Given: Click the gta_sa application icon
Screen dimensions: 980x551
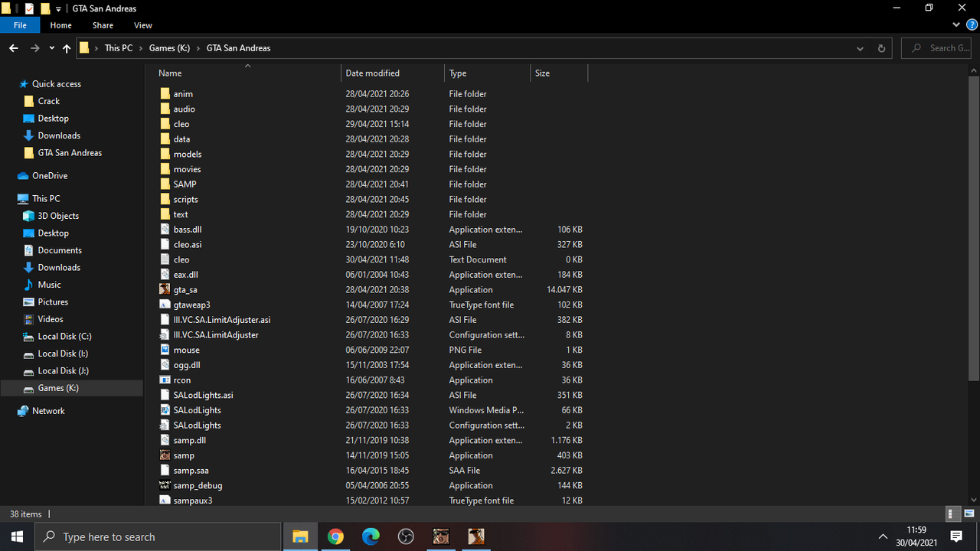Looking at the screenshot, I should click(165, 289).
